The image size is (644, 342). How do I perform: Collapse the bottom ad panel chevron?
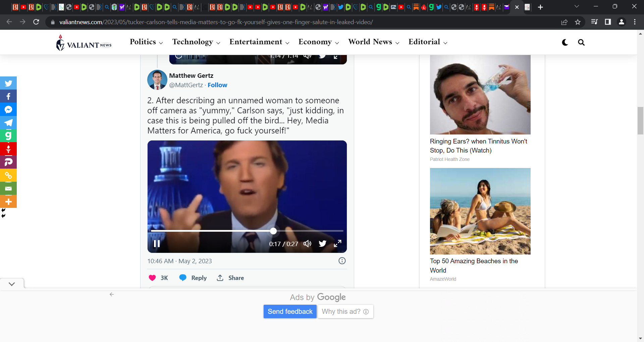coord(12,284)
